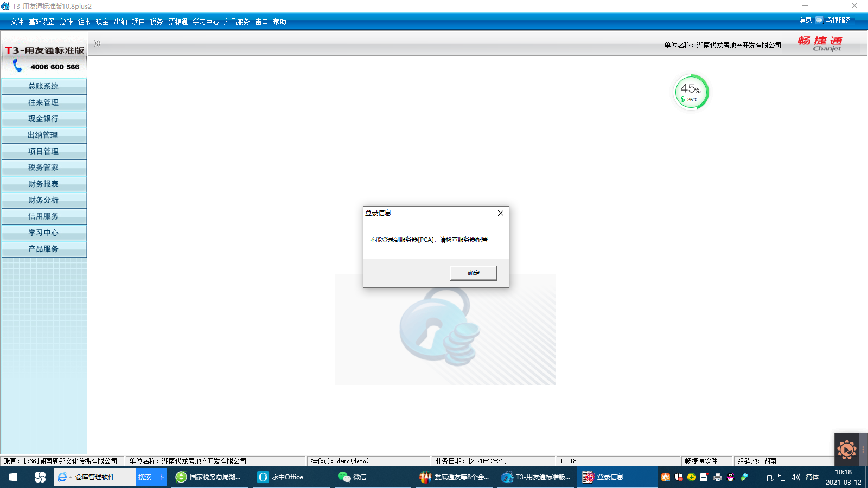868x488 pixels.
Task: Select 财务报表 in the sidebar
Action: pyautogui.click(x=44, y=184)
